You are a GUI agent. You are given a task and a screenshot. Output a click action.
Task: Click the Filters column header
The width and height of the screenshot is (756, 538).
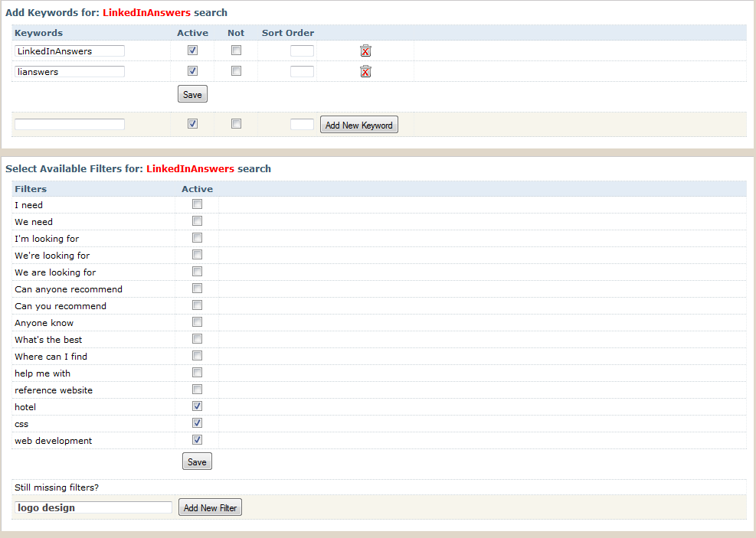[31, 189]
